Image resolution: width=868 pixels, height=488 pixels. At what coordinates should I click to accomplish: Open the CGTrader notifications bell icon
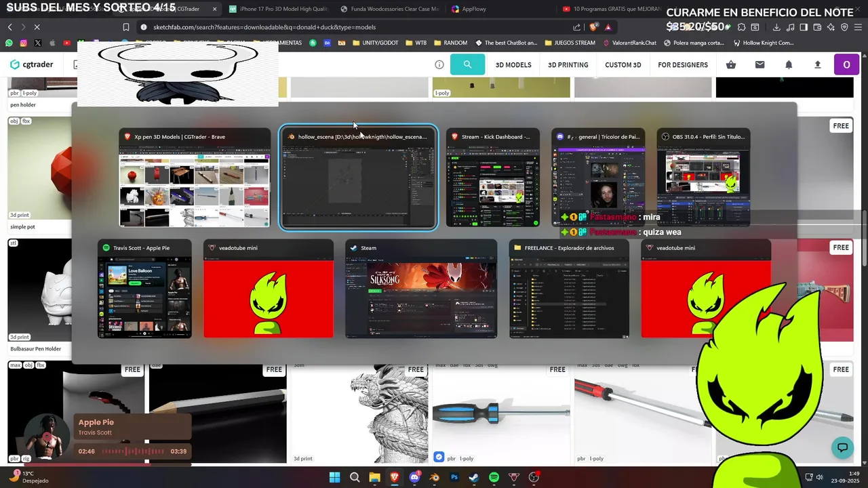(789, 65)
